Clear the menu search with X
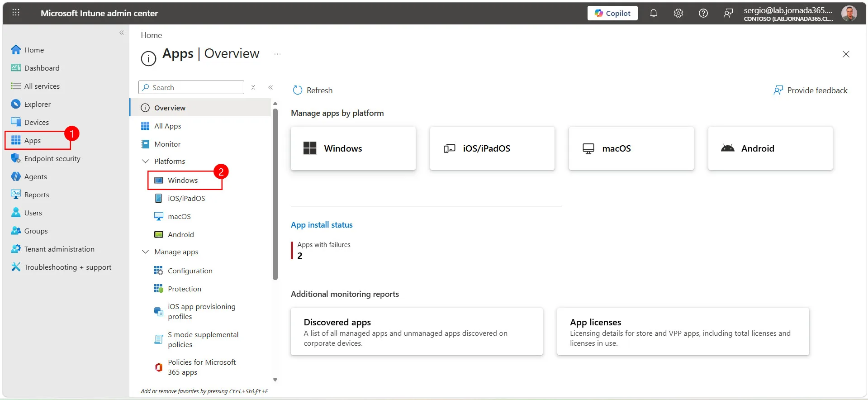The image size is (868, 400). [x=253, y=87]
